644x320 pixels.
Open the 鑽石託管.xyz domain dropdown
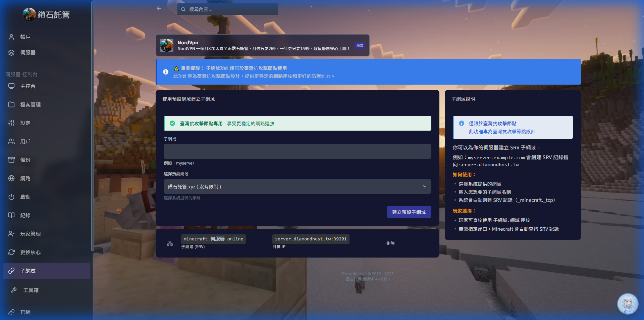click(x=297, y=186)
